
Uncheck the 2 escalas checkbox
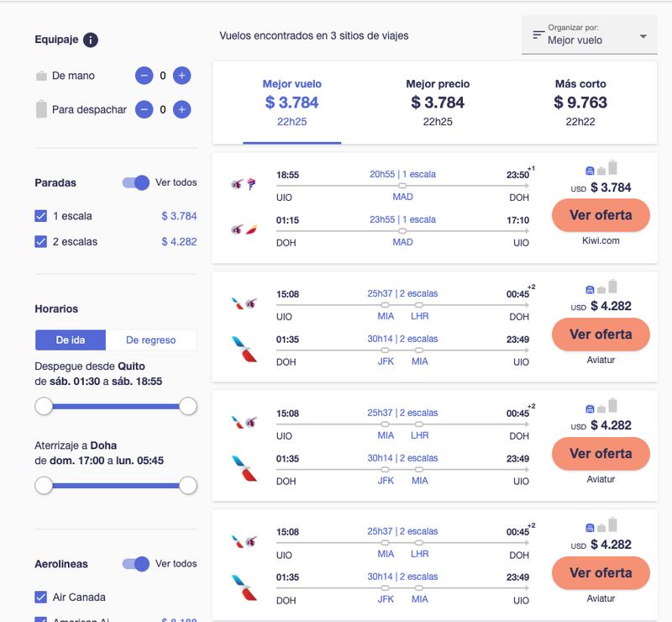pyautogui.click(x=40, y=241)
